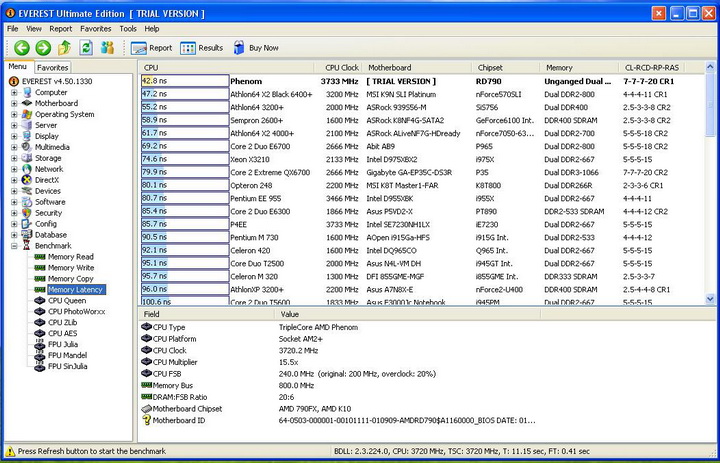Viewport: 720px width, 463px height.
Task: Click the Refresh toolbar icon
Action: (86, 48)
